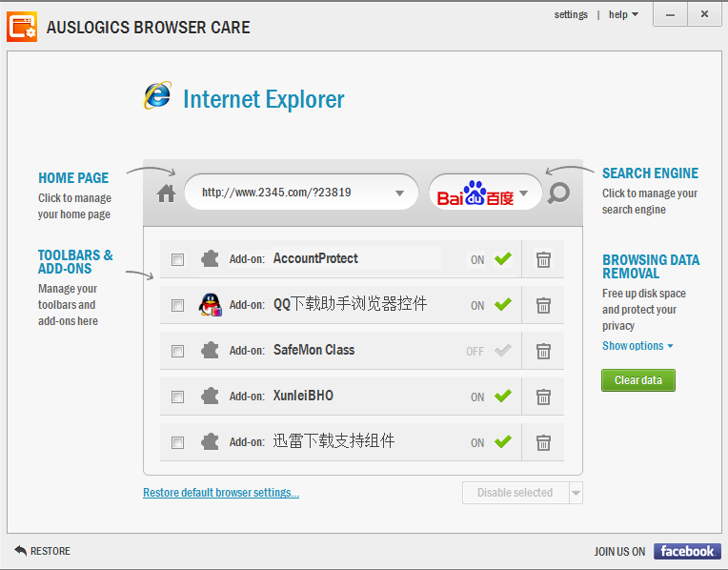Image resolution: width=728 pixels, height=570 pixels.
Task: Open the Baidu search engine dropdown
Action: 523,193
